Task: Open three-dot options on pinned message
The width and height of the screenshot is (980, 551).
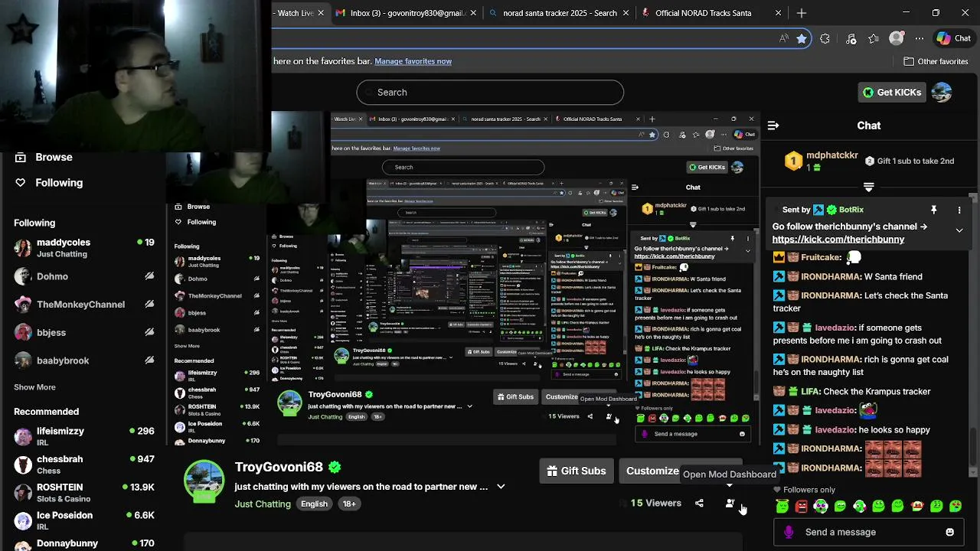Action: coord(959,210)
